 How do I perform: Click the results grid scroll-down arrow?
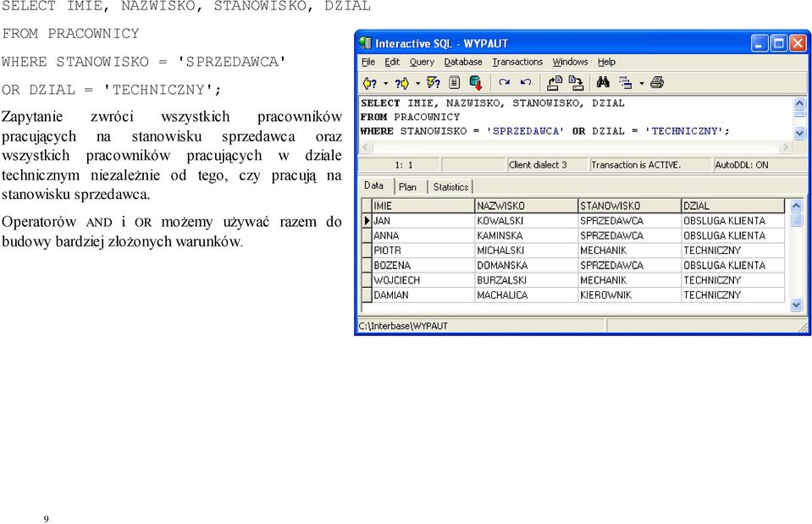point(797,305)
